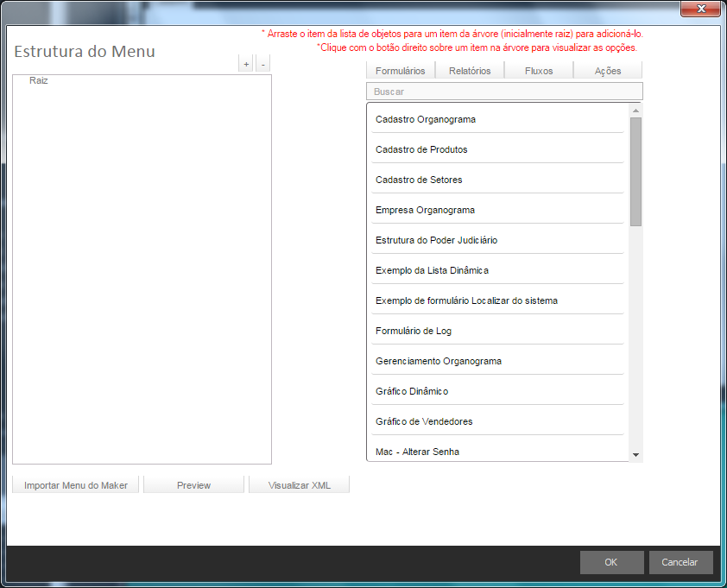Select Cadastro Organograma in the list
This screenshot has height=588, width=727.
426,119
